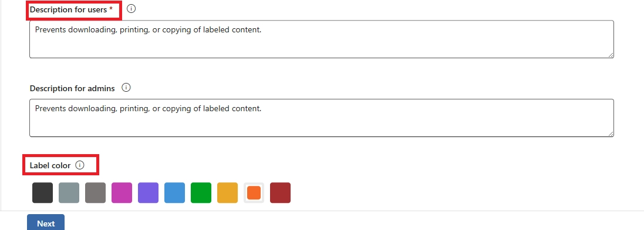Click resize handle of admins description box
This screenshot has height=230, width=644.
click(x=611, y=134)
